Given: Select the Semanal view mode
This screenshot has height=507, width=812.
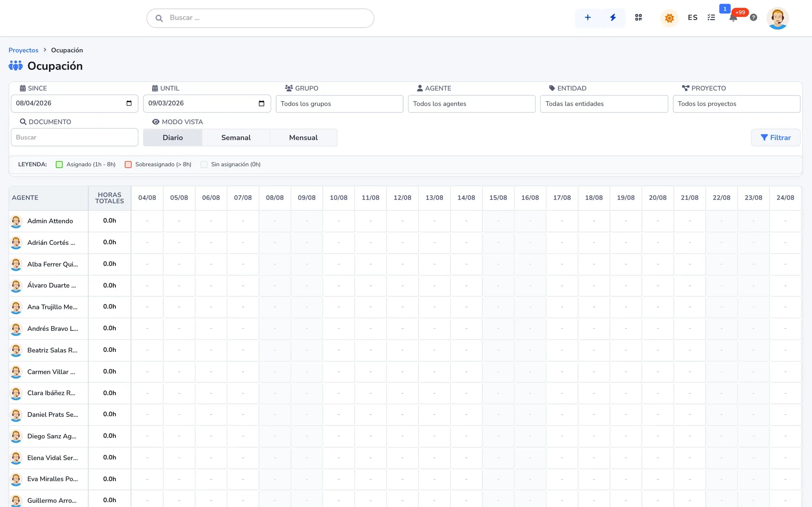Looking at the screenshot, I should click(x=236, y=138).
